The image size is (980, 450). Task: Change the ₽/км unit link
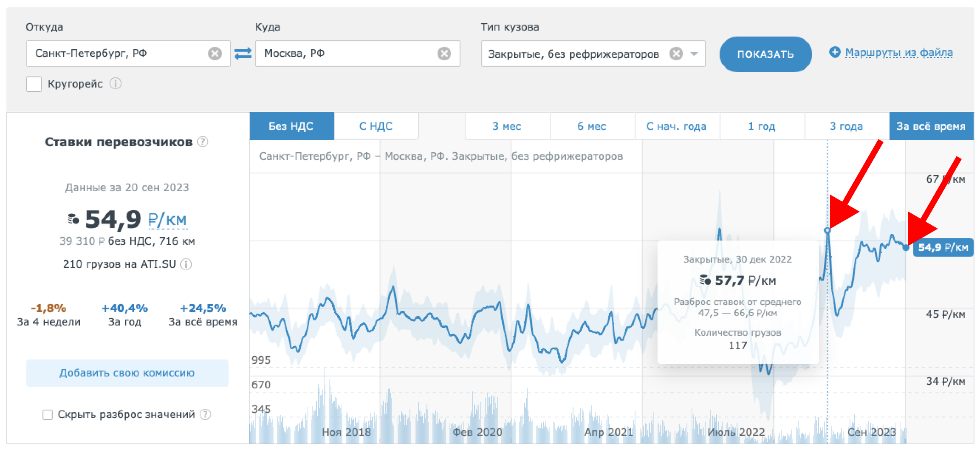(x=167, y=220)
